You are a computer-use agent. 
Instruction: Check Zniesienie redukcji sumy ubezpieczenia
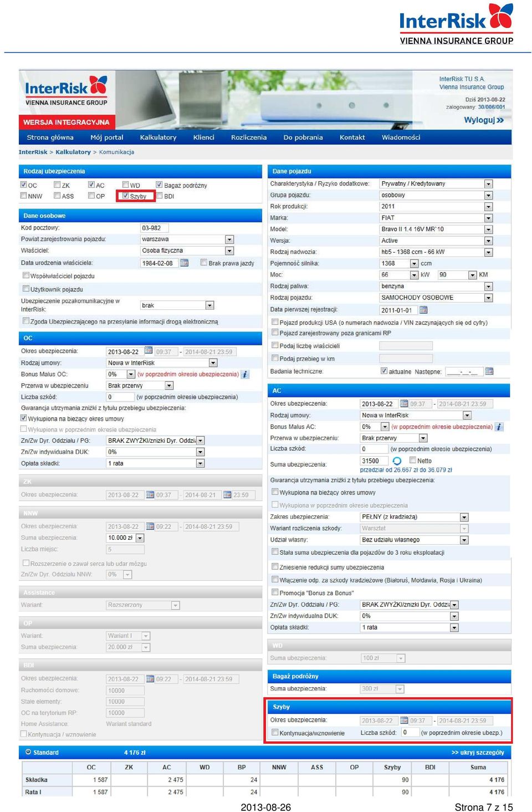(275, 566)
